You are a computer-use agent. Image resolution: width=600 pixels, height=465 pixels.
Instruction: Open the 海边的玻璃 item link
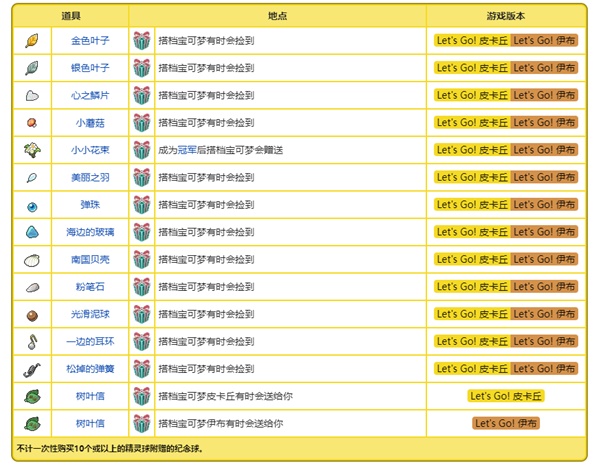coord(90,232)
